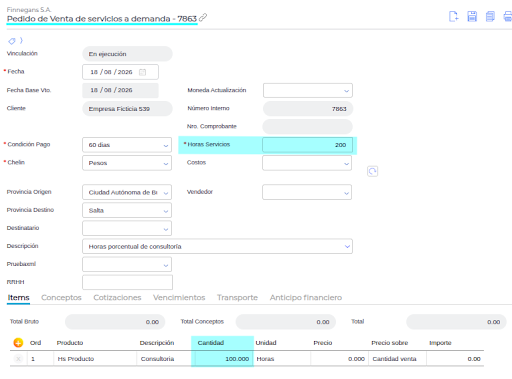
Task: Switch to the Conceptos tab
Action: (x=61, y=298)
